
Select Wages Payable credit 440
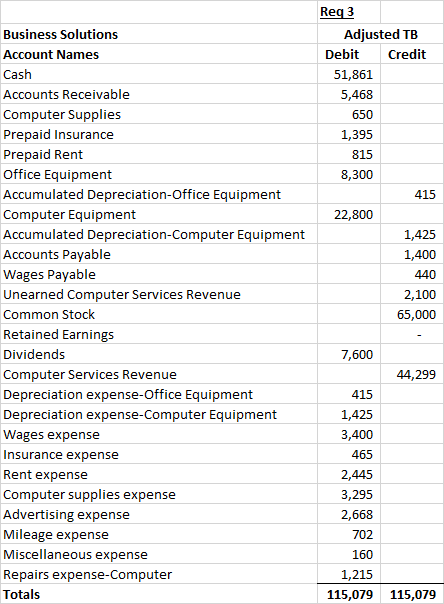(x=425, y=275)
